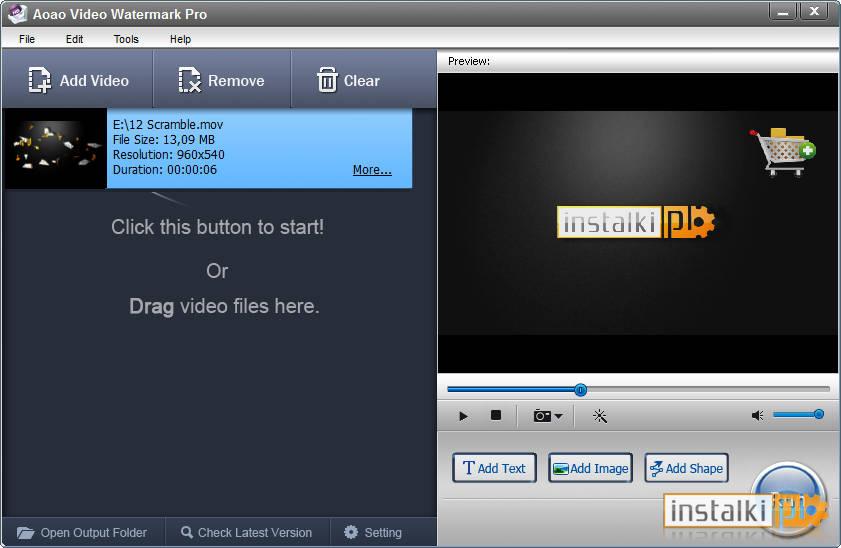Screen dimensions: 841x548
Task: Click the shopping cart purchase icon
Action: (x=783, y=152)
